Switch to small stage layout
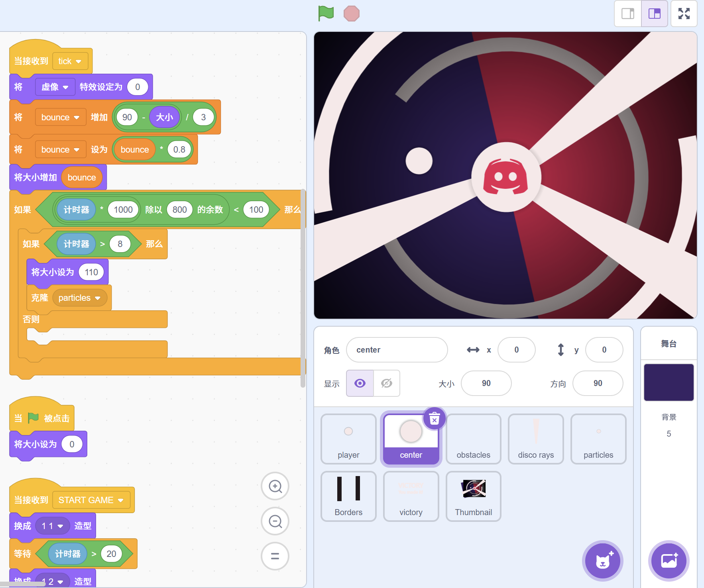This screenshot has height=588, width=704. click(x=627, y=14)
